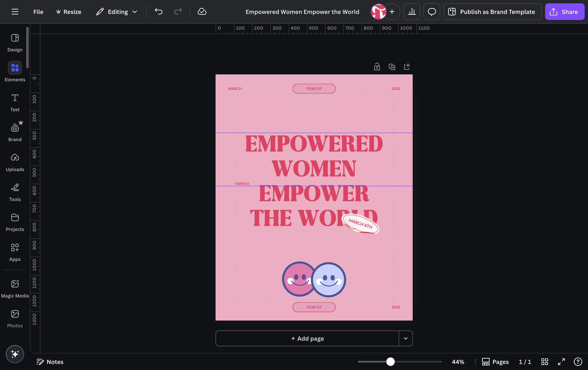Click the Share button

(x=564, y=11)
